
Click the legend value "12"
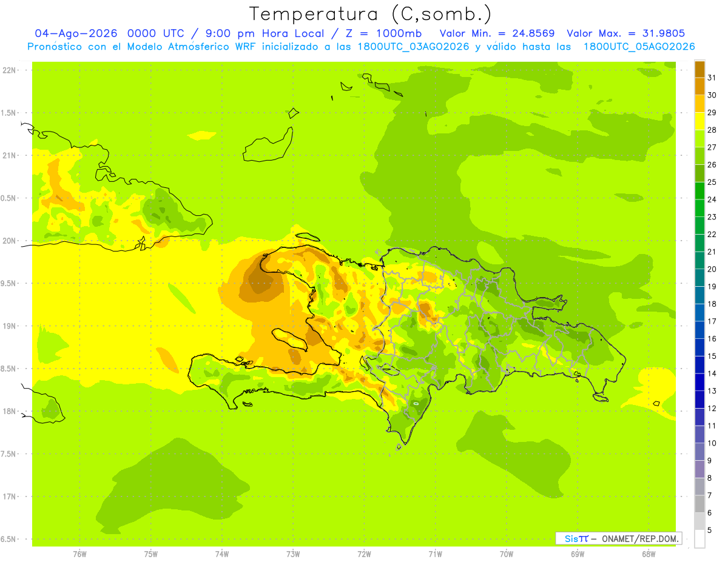[x=712, y=408]
